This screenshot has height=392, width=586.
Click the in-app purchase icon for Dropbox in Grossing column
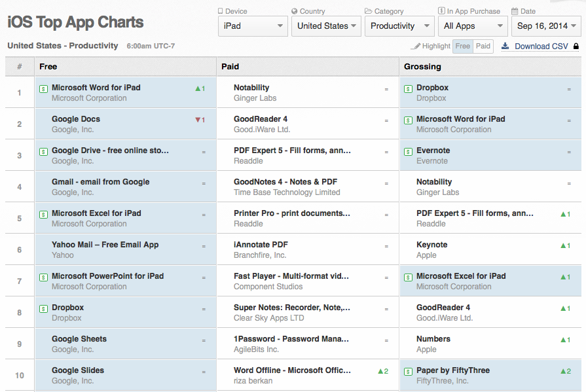[x=409, y=89]
